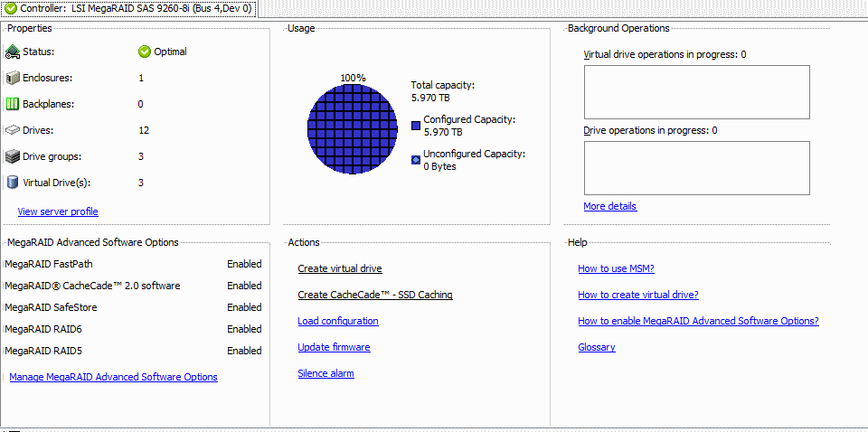Click the Configured Capacity blue swatch
Image resolution: width=868 pixels, height=432 pixels.
[x=416, y=126]
